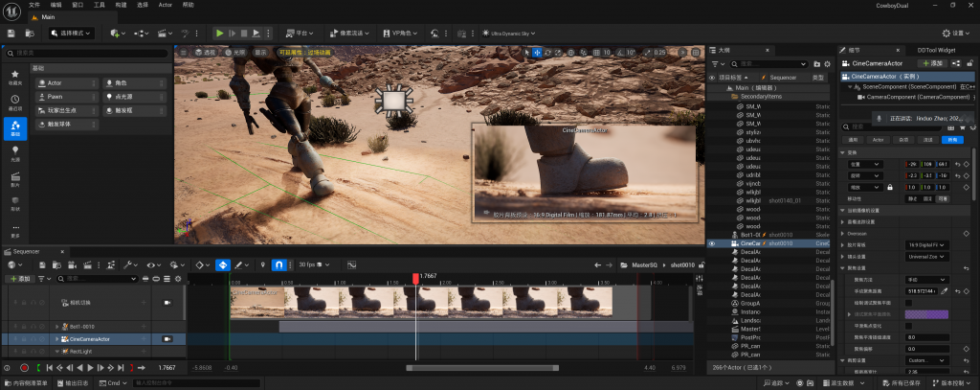Image resolution: width=980 pixels, height=390 pixels.
Task: Click the Save current level icon
Action: click(11, 33)
